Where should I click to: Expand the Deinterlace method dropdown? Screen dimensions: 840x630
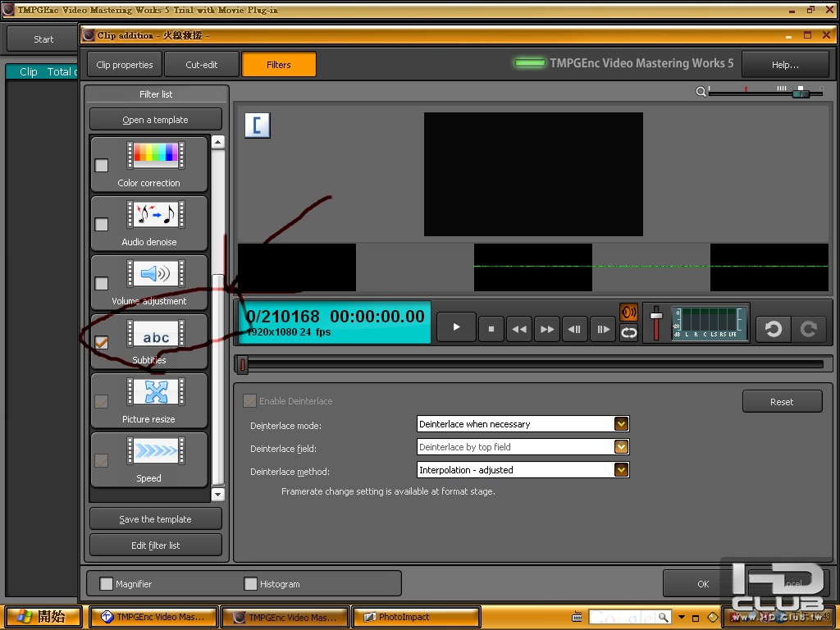click(x=621, y=470)
